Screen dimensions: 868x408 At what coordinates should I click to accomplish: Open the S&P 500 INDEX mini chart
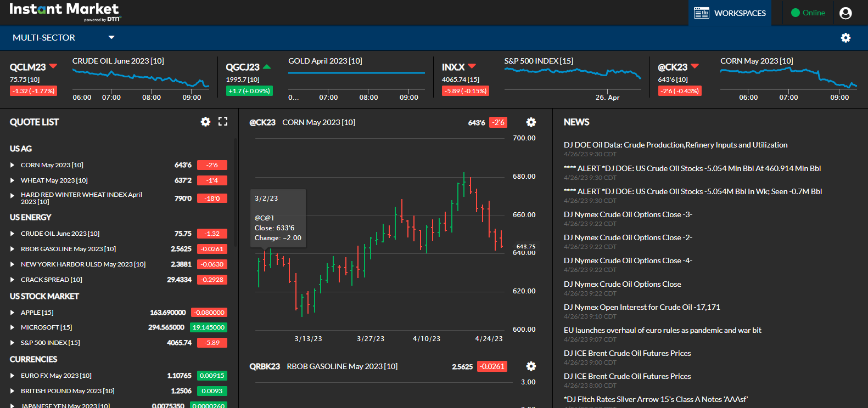tap(573, 80)
